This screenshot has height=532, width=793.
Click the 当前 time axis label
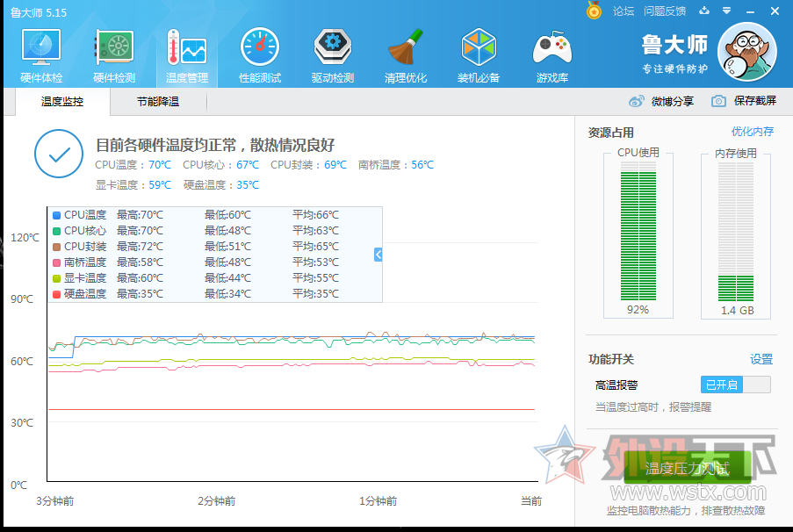[531, 501]
